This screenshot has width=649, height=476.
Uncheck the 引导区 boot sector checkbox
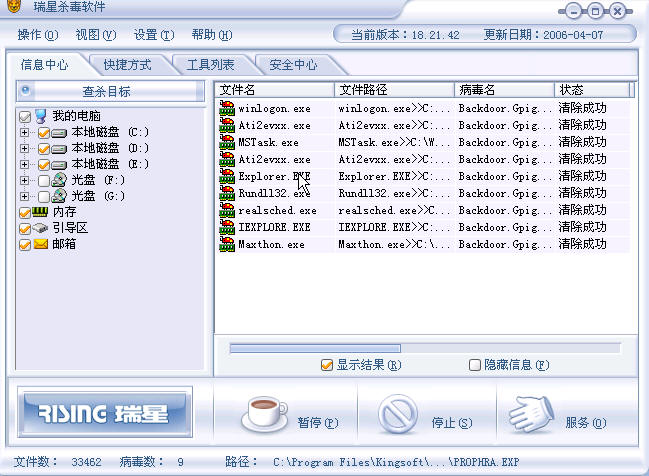click(x=25, y=228)
